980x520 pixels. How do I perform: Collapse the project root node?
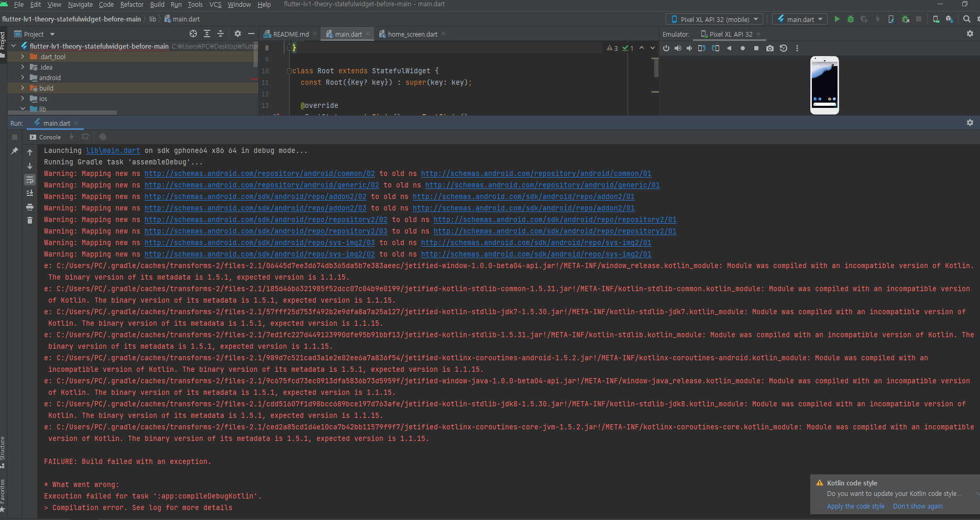pos(14,46)
